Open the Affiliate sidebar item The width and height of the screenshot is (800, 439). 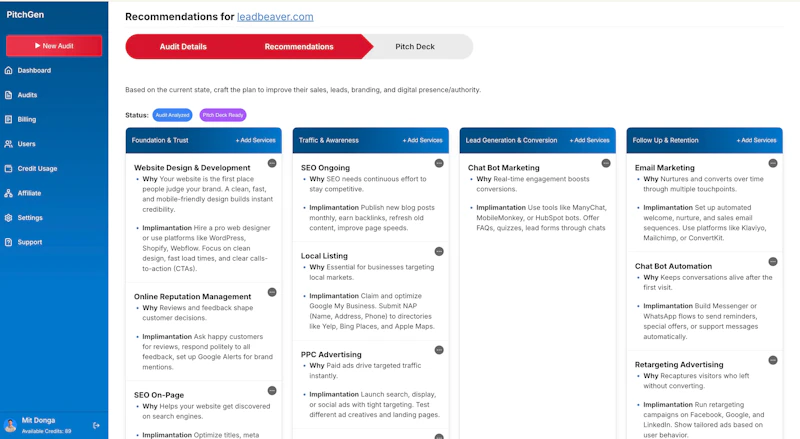29,193
